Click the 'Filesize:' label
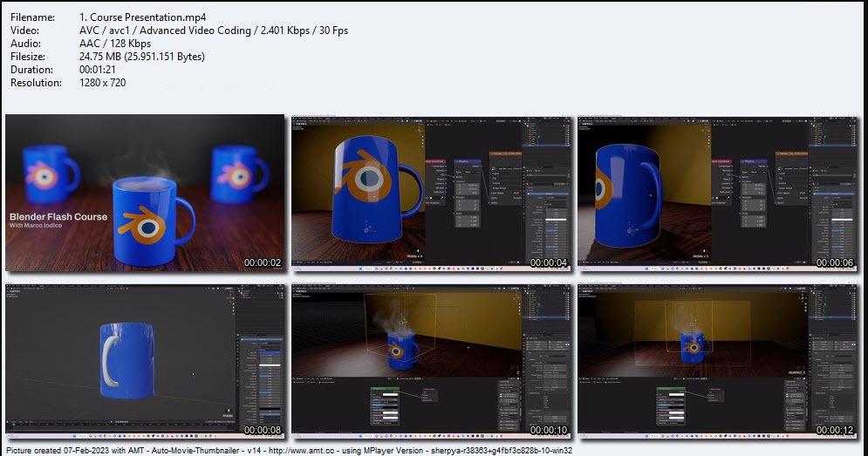Viewport: 868px width, 456px height. [x=31, y=57]
